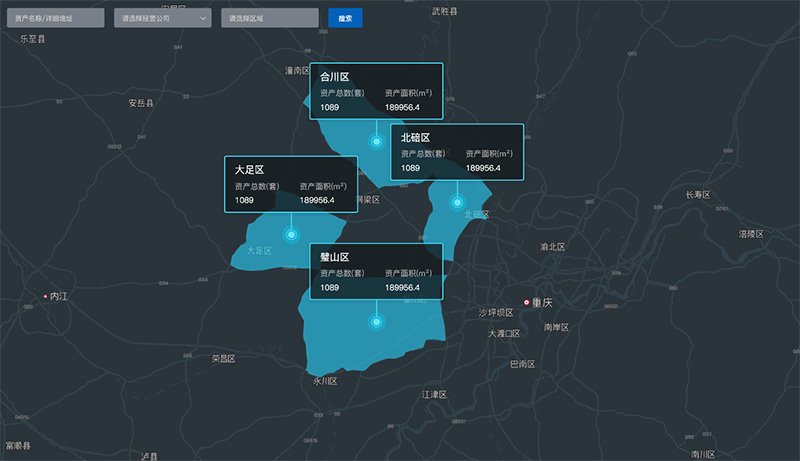This screenshot has height=461, width=800.
Task: Click the 武胜县 map label
Action: click(444, 11)
